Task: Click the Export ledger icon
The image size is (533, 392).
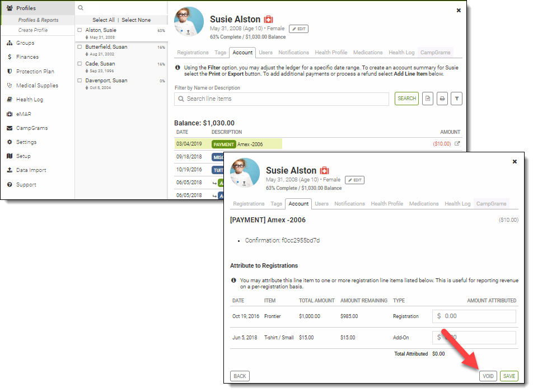Action: pos(428,99)
